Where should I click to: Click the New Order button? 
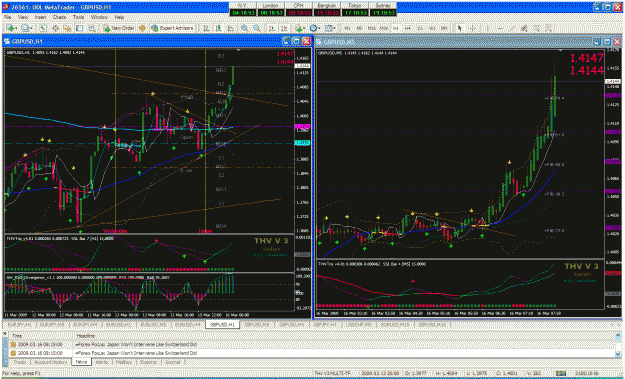pyautogui.click(x=119, y=28)
